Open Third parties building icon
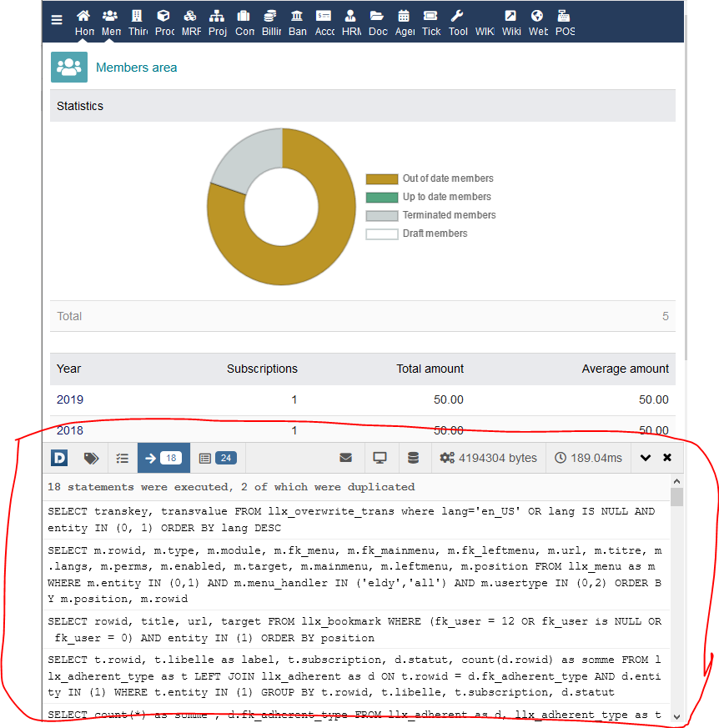719x728 pixels. 137,16
